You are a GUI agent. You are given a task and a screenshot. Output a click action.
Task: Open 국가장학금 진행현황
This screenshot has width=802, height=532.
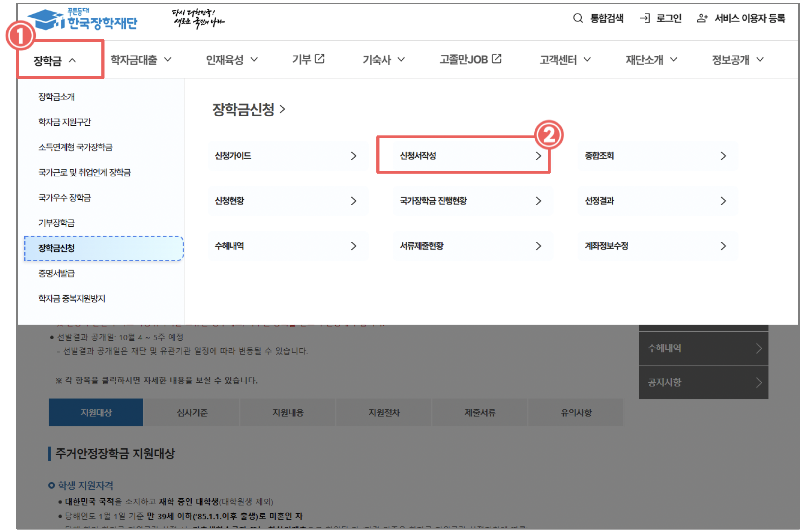433,201
